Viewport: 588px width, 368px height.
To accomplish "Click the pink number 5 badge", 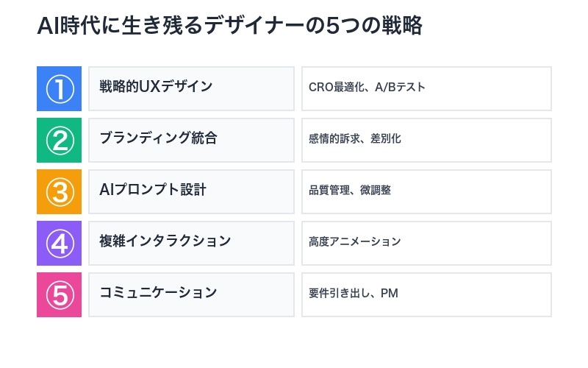I will (59, 294).
